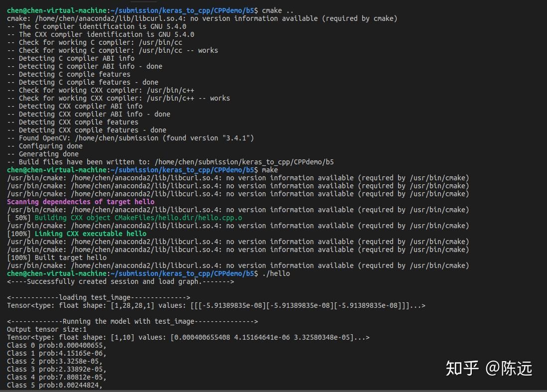The width and height of the screenshot is (547, 392).
Task: Click '[100%] Built target hello' line
Action: pyautogui.click(x=57, y=258)
